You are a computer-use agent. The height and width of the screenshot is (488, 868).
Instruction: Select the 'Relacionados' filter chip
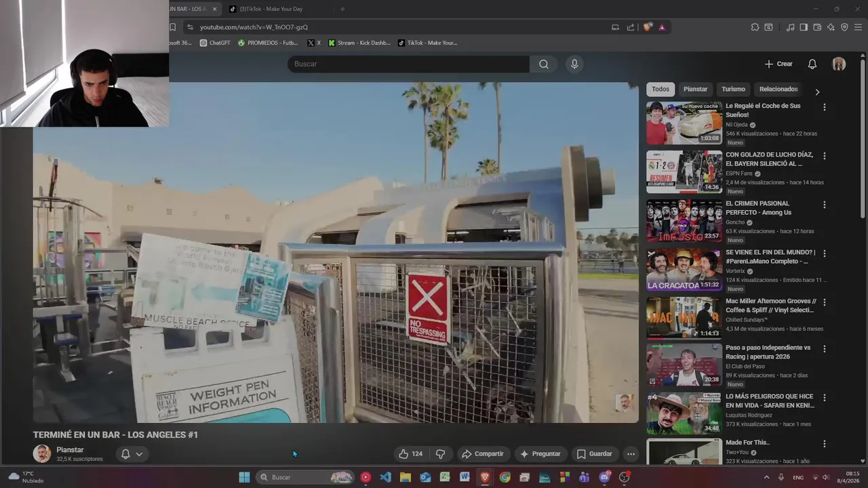pos(778,89)
